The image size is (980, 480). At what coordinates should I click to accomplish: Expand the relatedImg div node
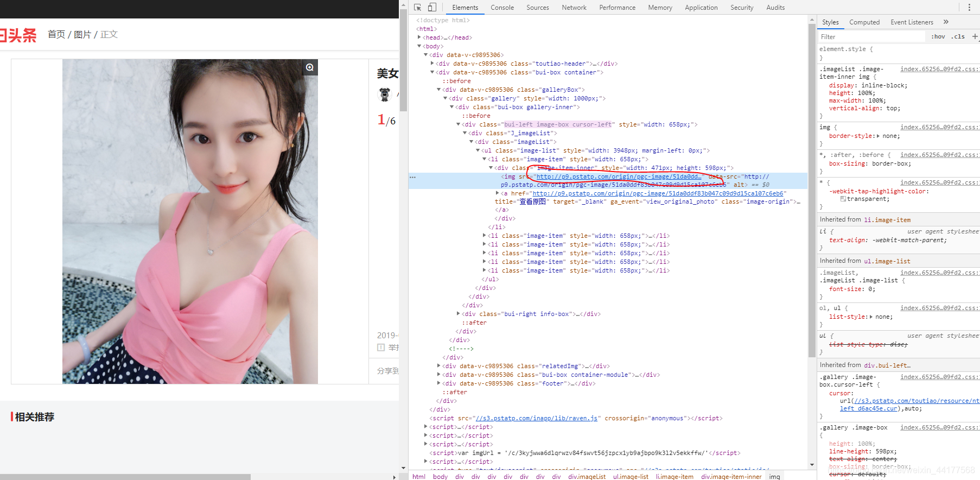(439, 366)
